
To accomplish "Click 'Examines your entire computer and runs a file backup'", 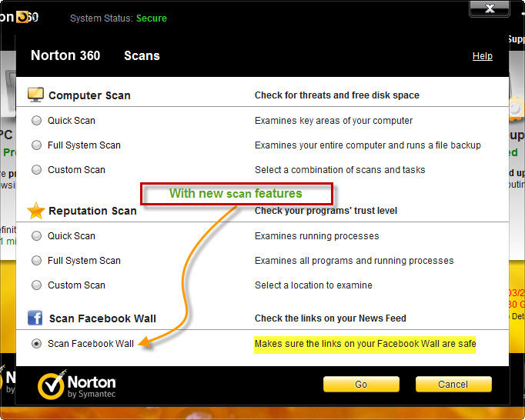I will coord(368,145).
